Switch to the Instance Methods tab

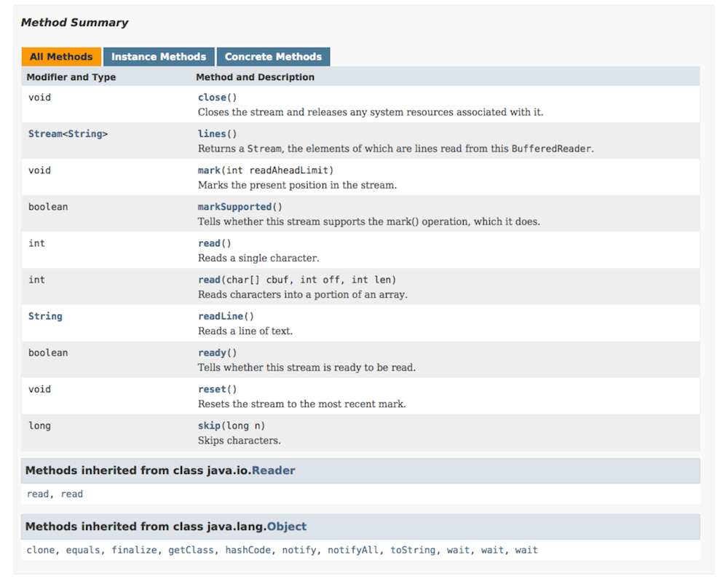point(158,56)
